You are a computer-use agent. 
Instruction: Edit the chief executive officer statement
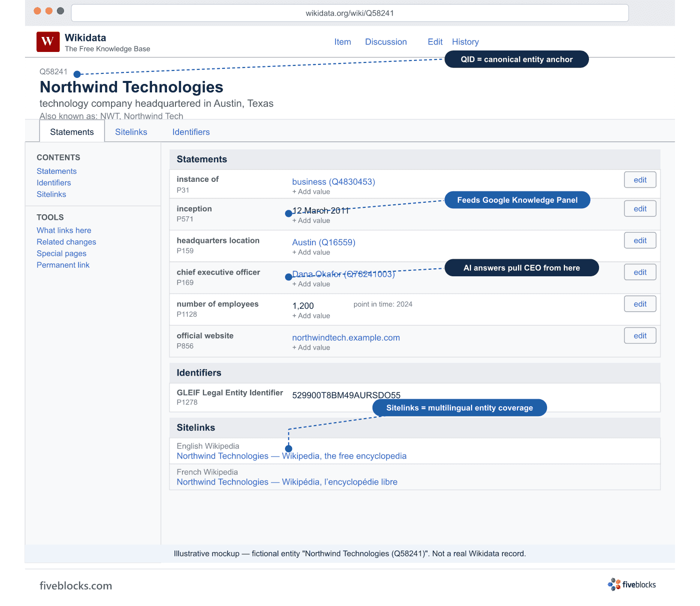(x=640, y=272)
